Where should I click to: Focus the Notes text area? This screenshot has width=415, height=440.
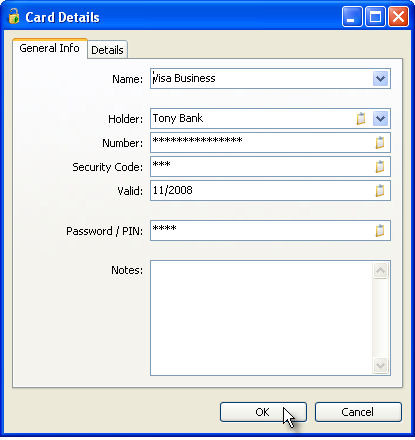click(x=261, y=318)
